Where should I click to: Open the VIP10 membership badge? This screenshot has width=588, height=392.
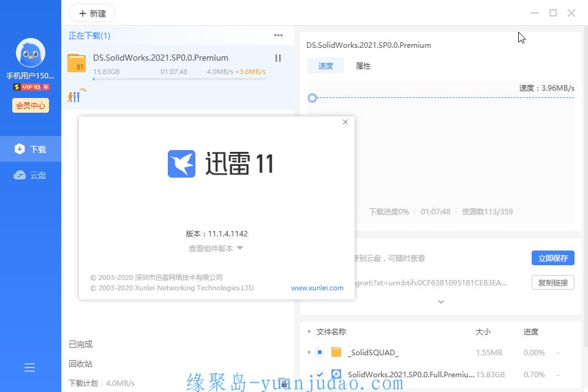[31, 87]
